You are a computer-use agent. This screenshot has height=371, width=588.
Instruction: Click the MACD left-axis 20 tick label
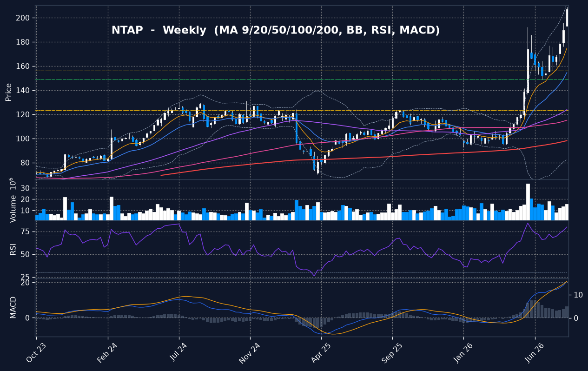point(26,283)
